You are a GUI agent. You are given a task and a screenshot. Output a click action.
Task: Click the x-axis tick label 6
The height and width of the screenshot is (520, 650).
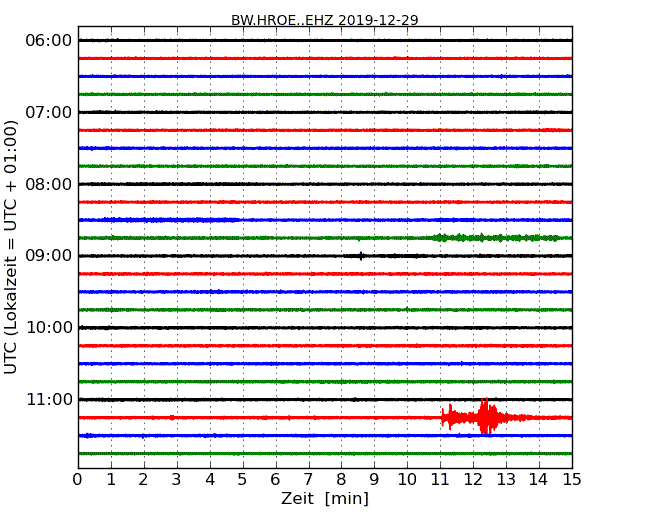pos(275,479)
